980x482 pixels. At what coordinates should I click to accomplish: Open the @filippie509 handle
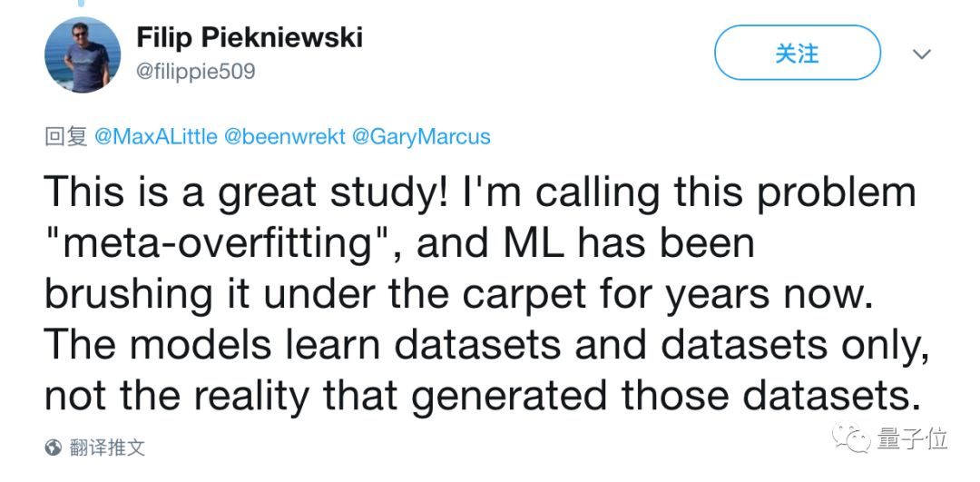click(195, 71)
